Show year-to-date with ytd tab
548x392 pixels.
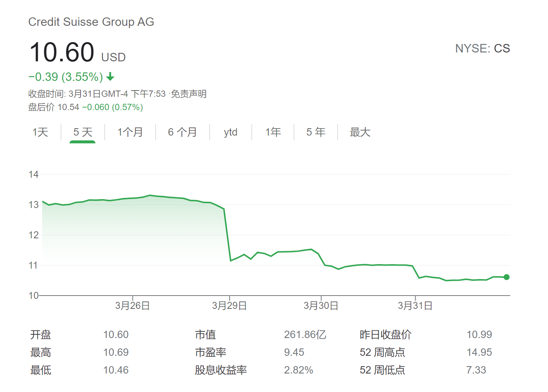230,132
